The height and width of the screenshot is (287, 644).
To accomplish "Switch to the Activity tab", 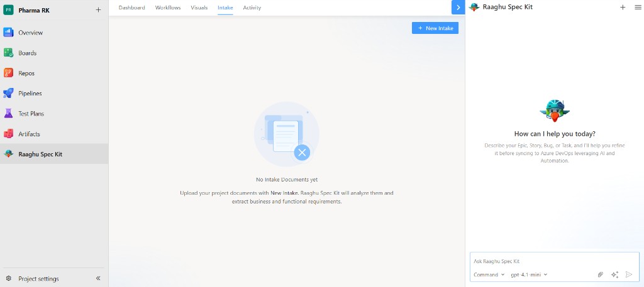I will (x=252, y=8).
